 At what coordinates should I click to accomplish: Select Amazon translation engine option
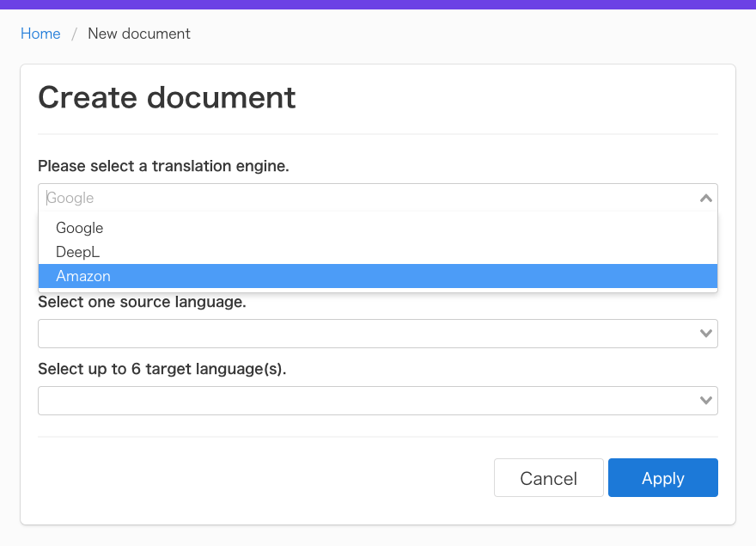pos(377,276)
